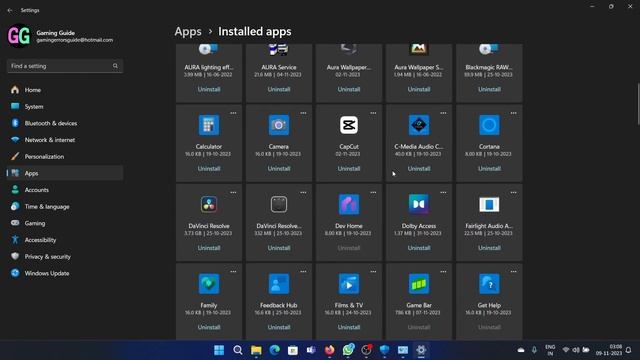Uninstall Fairlight Audio
640x360 pixels.
click(489, 248)
